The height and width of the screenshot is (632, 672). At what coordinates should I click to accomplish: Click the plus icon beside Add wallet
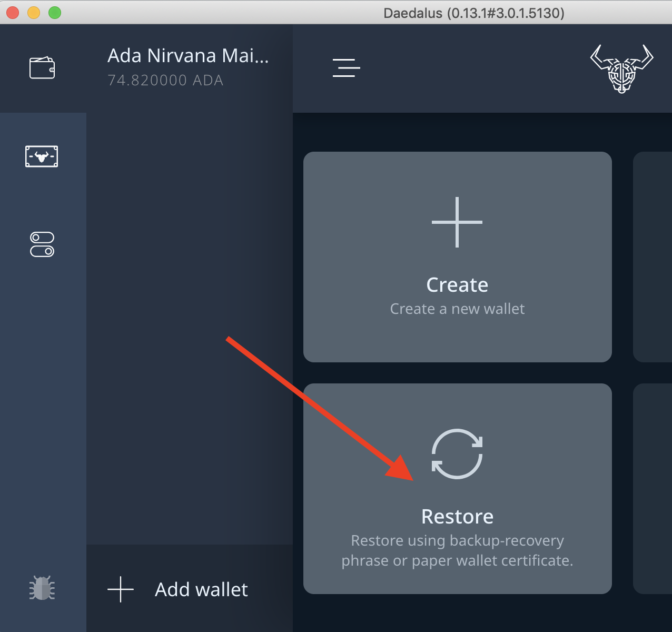(121, 589)
